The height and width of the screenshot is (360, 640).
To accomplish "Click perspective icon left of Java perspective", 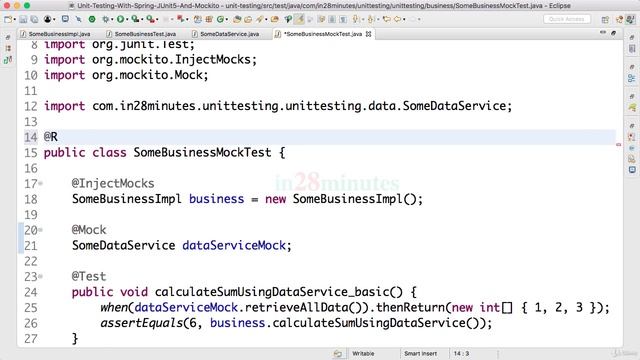I will (620, 19).
